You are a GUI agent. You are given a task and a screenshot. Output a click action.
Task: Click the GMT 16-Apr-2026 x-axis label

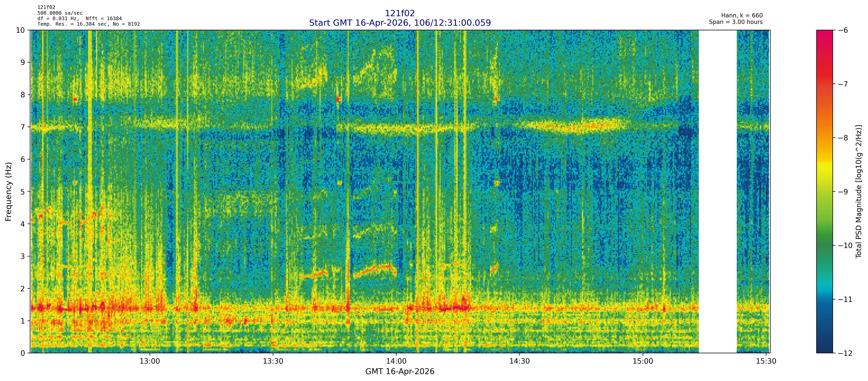[400, 372]
